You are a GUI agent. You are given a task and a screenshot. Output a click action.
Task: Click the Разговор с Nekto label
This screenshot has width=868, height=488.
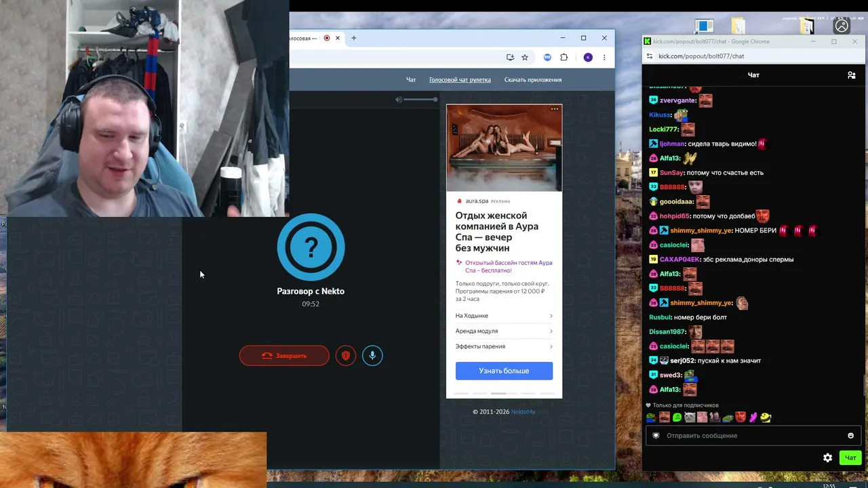coord(311,291)
